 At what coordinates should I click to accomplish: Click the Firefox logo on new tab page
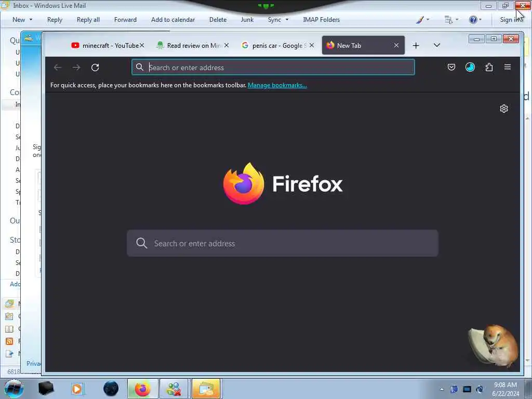click(283, 183)
